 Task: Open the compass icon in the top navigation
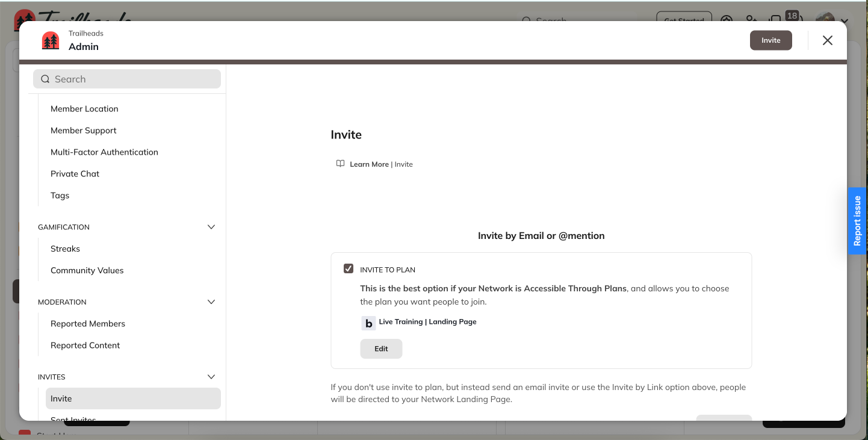pyautogui.click(x=727, y=20)
